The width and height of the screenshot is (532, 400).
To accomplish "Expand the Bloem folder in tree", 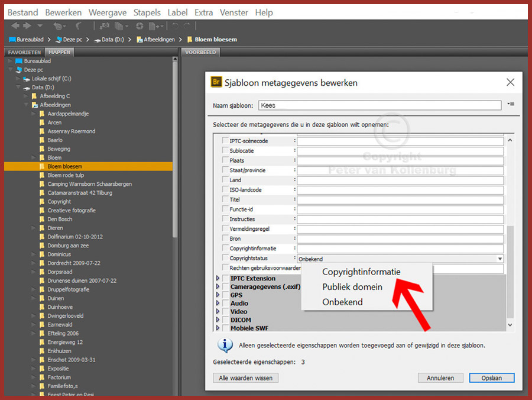I will tap(33, 157).
